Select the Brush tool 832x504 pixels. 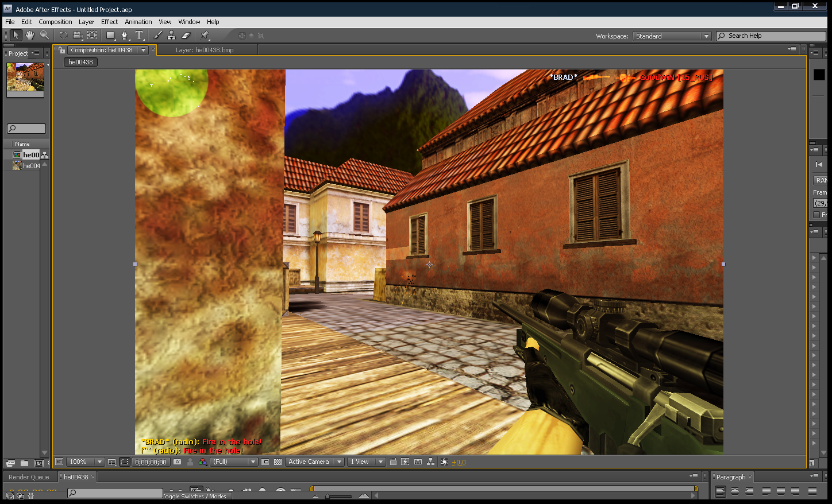pyautogui.click(x=158, y=36)
